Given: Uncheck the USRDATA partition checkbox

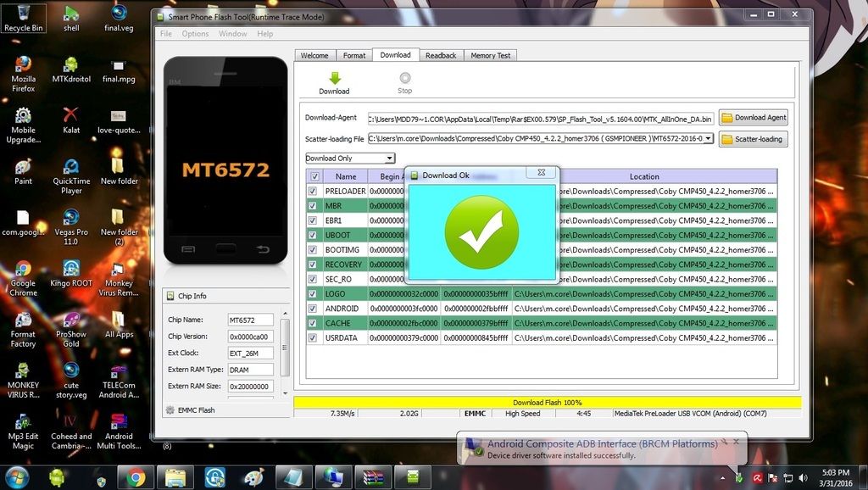Looking at the screenshot, I should [x=313, y=337].
